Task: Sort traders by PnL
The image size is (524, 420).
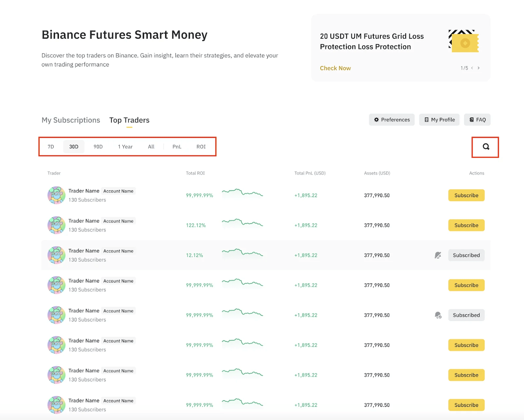Action: pyautogui.click(x=177, y=147)
